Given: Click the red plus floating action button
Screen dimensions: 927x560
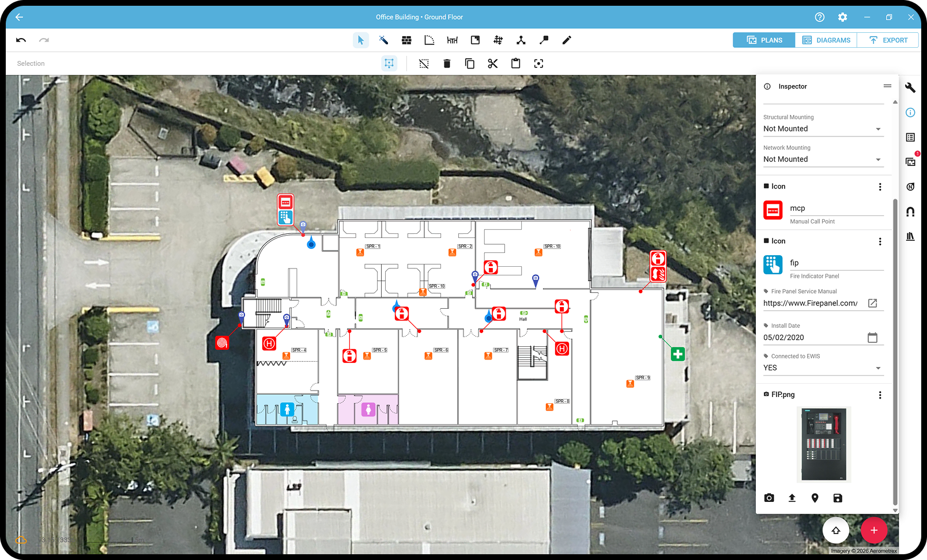Looking at the screenshot, I should tap(874, 531).
